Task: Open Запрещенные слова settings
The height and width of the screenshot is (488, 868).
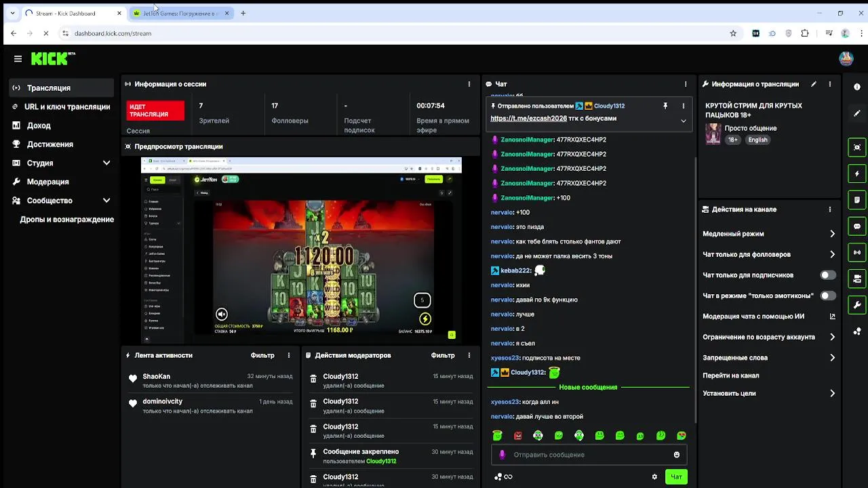Action: pyautogui.click(x=769, y=357)
